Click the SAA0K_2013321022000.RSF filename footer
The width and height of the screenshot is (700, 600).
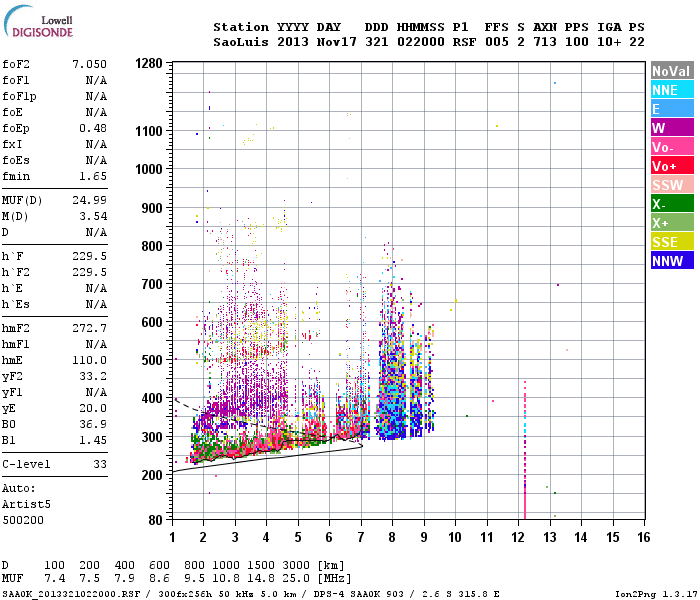(71, 594)
